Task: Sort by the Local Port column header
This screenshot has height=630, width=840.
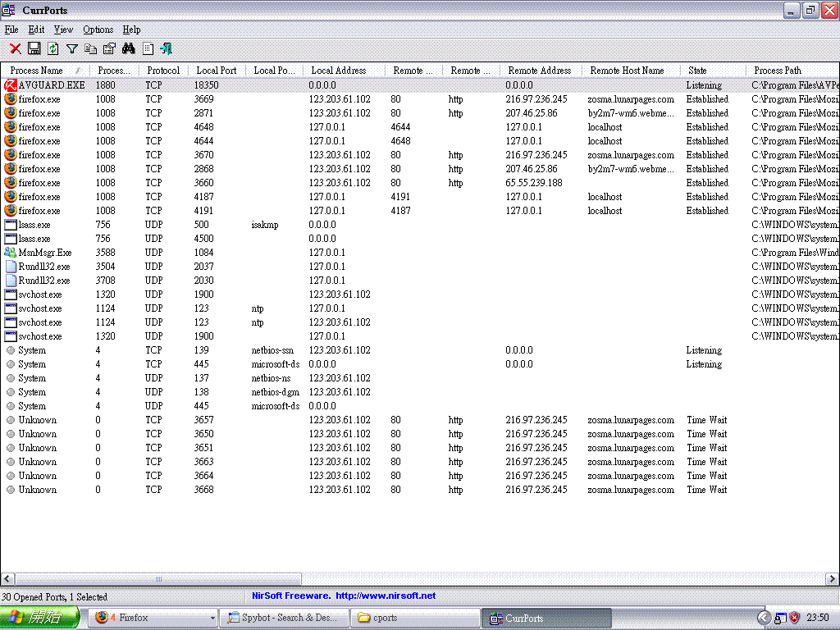Action: (x=217, y=71)
